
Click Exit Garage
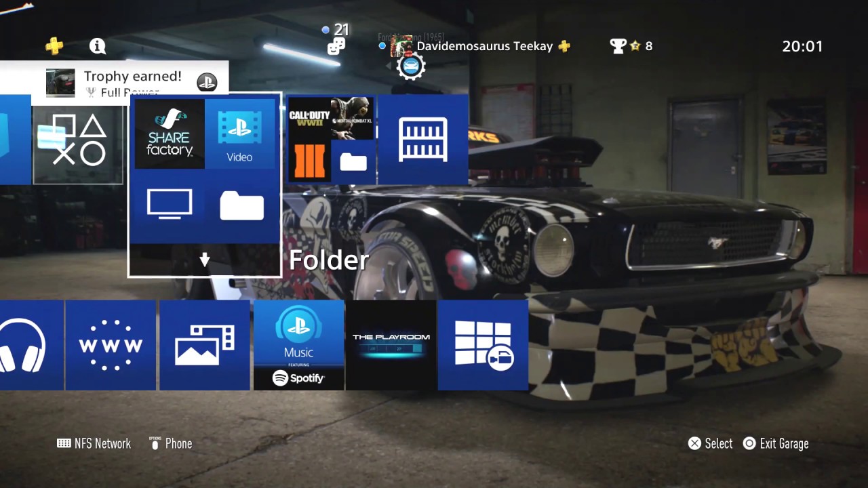click(x=776, y=443)
